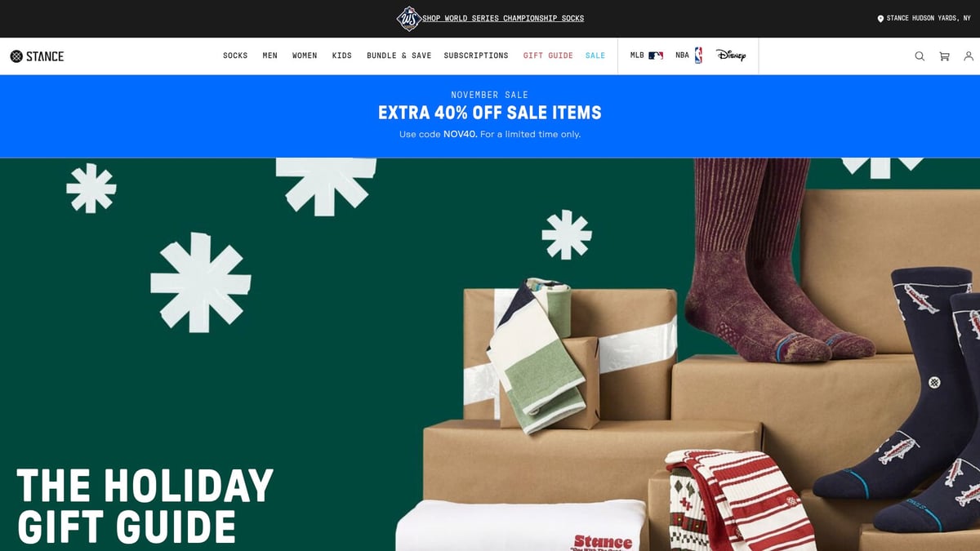Viewport: 980px width, 551px height.
Task: Open the Socks menu
Action: [235, 56]
